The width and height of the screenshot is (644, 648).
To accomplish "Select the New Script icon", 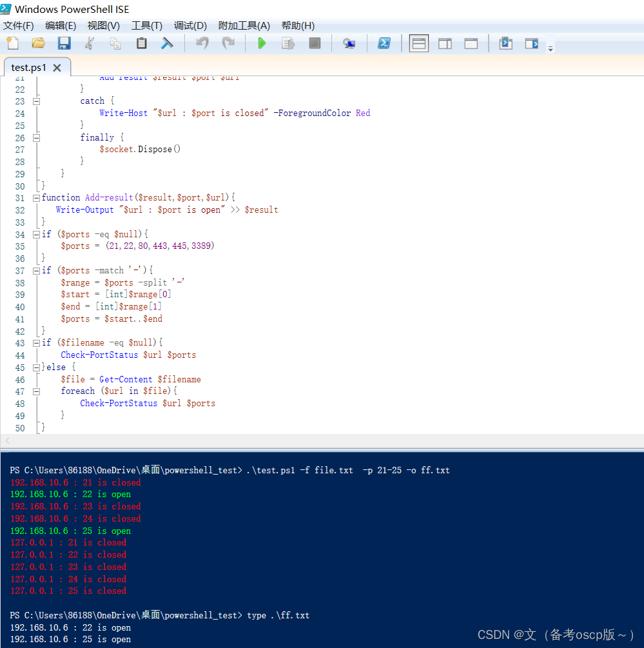I will coord(12,43).
